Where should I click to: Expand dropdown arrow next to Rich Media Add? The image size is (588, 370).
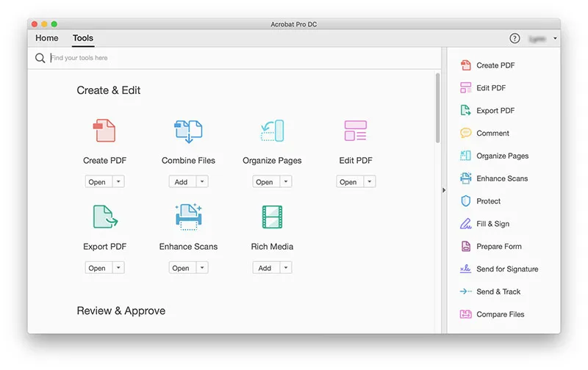[x=286, y=268]
